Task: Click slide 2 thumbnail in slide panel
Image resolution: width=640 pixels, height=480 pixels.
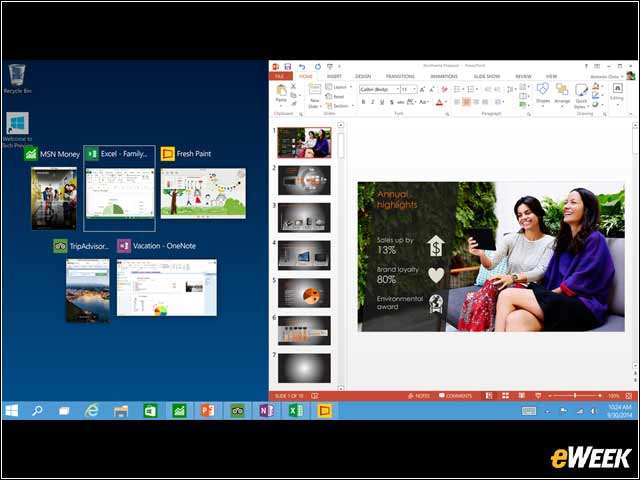Action: pos(304,180)
